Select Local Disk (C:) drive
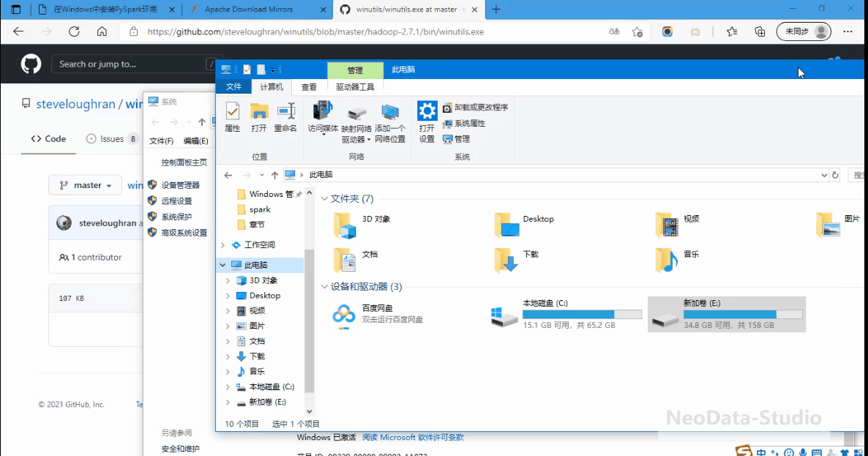Image resolution: width=868 pixels, height=456 pixels. click(x=566, y=314)
